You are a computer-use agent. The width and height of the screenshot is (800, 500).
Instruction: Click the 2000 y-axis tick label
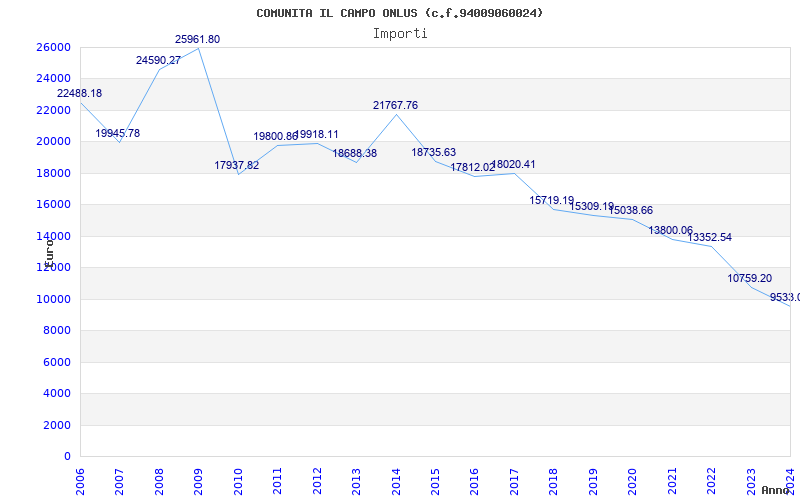coord(57,425)
